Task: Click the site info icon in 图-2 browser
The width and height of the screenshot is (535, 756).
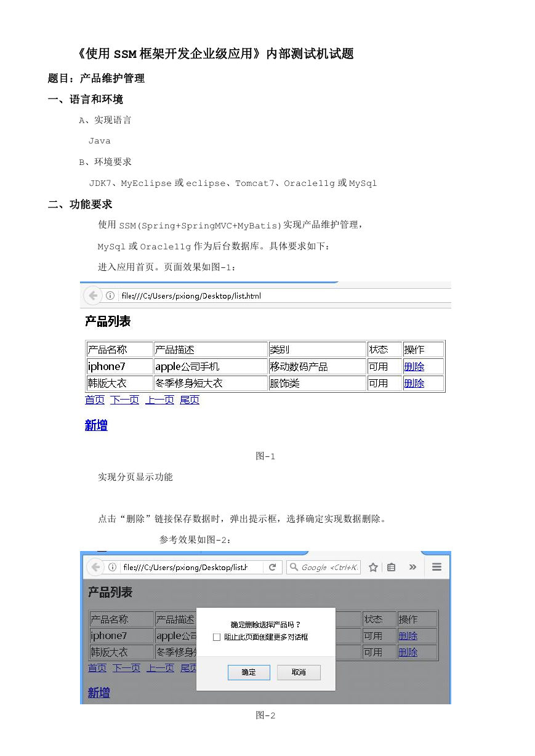Action: pos(112,567)
